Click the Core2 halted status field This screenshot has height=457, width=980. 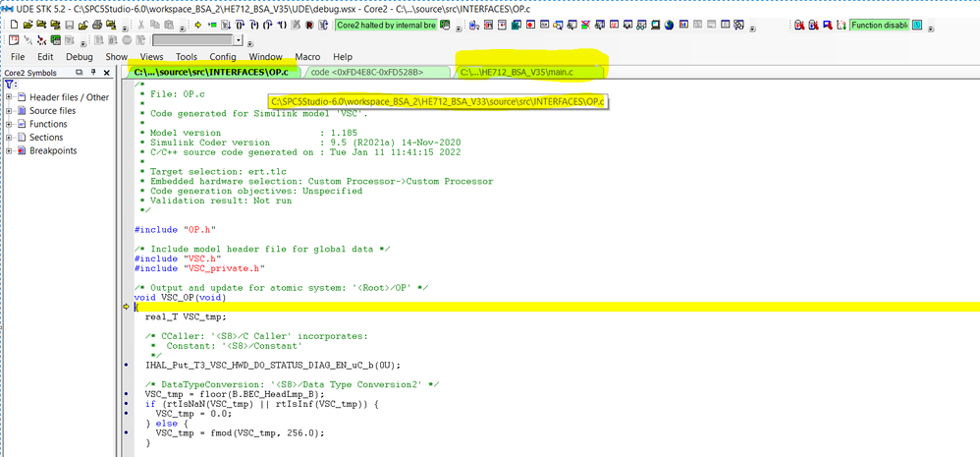tap(386, 25)
